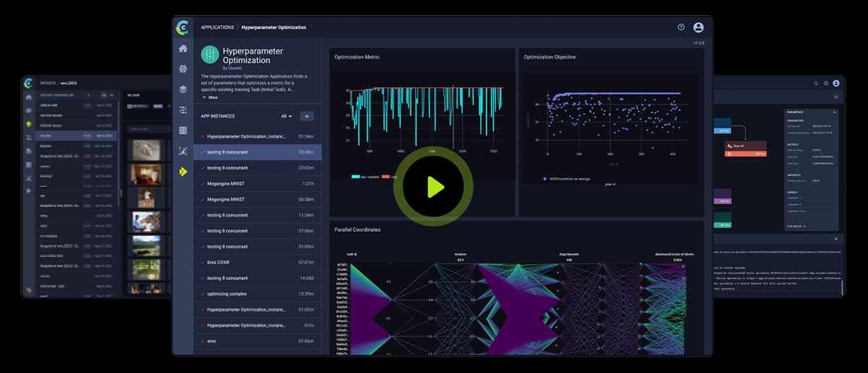Open the Pipelines icon in sidebar
The height and width of the screenshot is (373, 868).
tap(183, 110)
